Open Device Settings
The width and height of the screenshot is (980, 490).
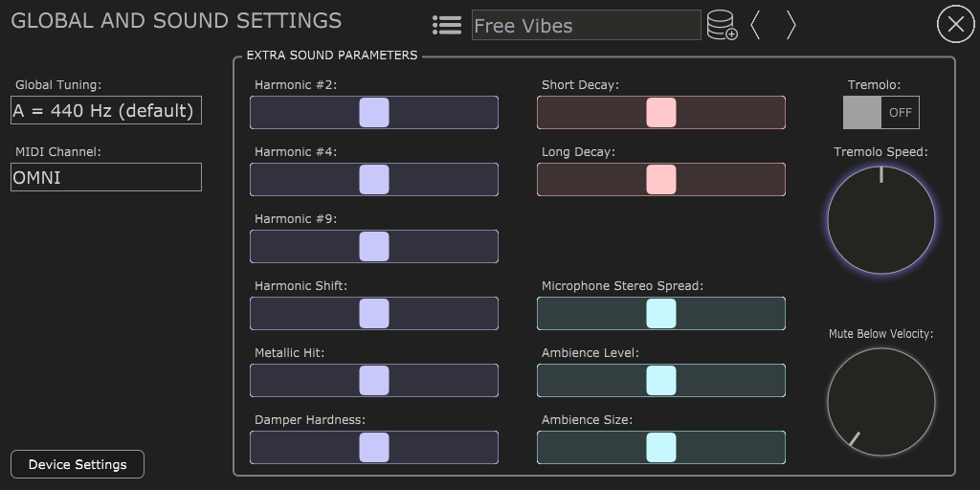coord(78,464)
